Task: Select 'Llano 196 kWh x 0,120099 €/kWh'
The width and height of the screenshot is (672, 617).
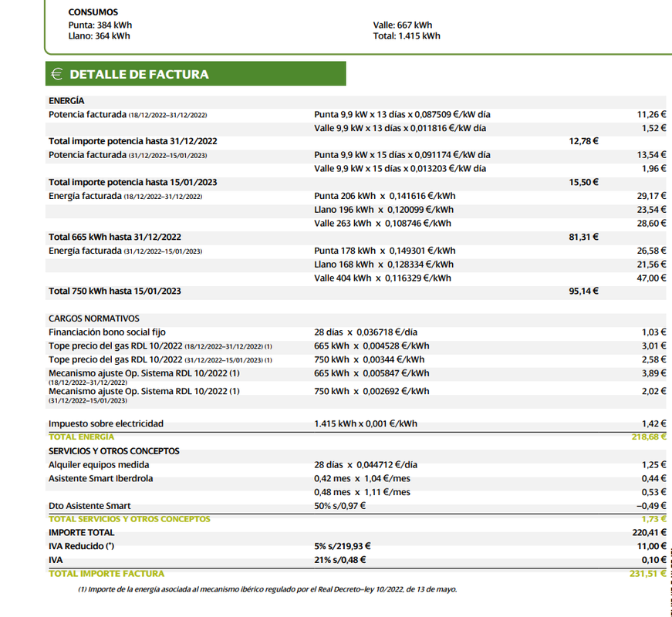Action: pyautogui.click(x=384, y=210)
